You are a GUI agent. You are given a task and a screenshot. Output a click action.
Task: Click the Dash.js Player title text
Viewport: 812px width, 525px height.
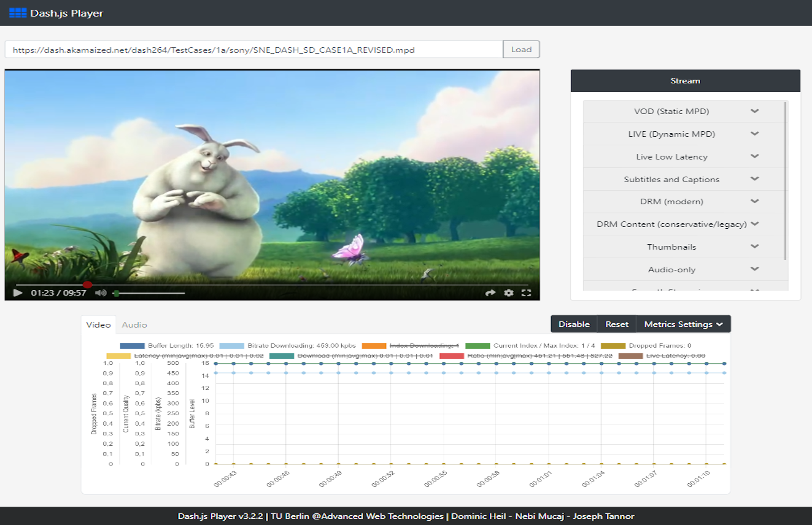tap(67, 13)
